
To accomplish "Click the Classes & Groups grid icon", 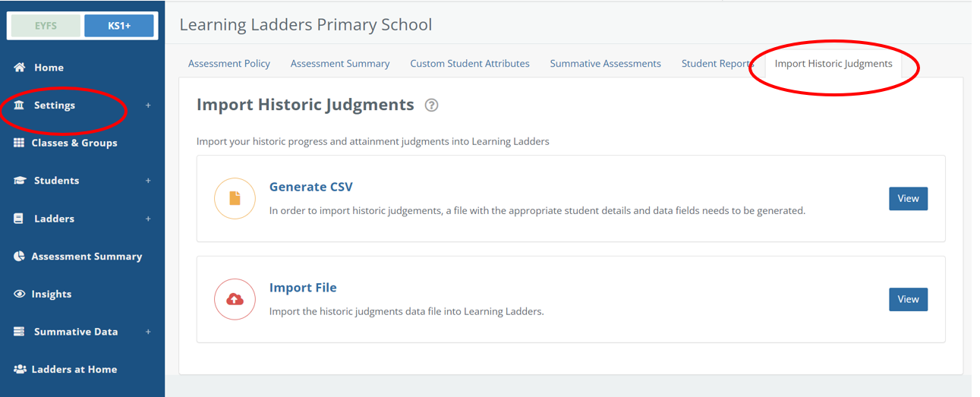I will click(x=19, y=143).
